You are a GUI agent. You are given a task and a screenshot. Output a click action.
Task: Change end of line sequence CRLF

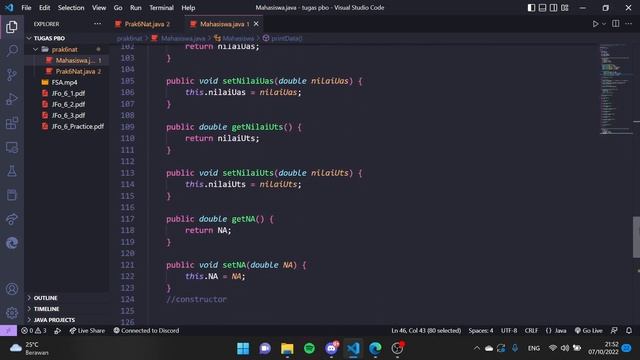coord(531,331)
